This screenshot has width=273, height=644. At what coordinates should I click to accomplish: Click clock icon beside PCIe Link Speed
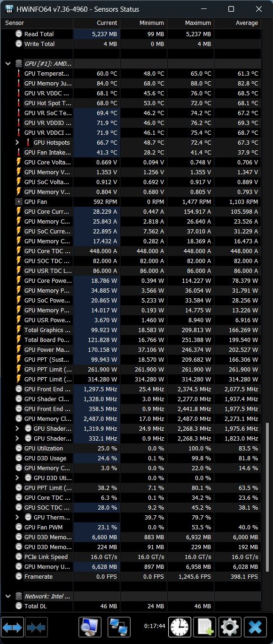click(19, 557)
